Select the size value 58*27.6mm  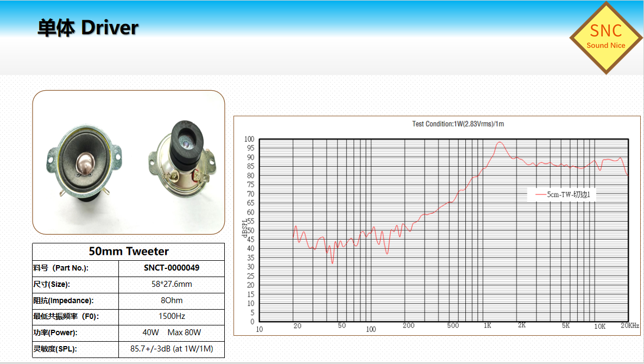click(x=171, y=284)
